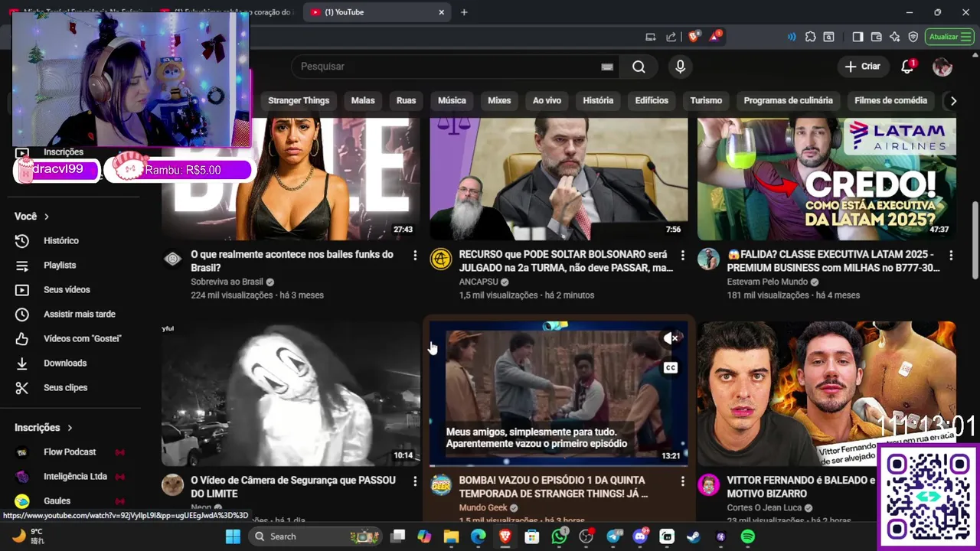Open the on-screen keyboard in the search box
Viewport: 980px width, 551px height.
607,67
